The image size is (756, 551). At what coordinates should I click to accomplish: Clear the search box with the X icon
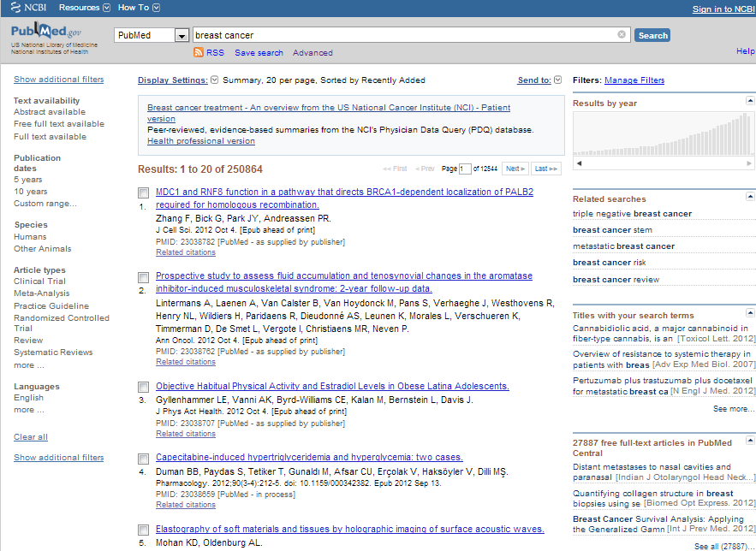(x=622, y=35)
